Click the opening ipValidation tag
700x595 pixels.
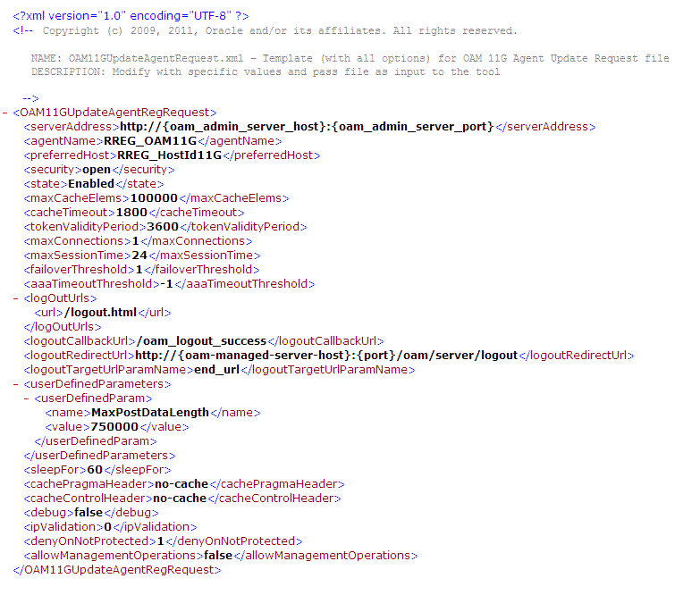[x=63, y=527]
